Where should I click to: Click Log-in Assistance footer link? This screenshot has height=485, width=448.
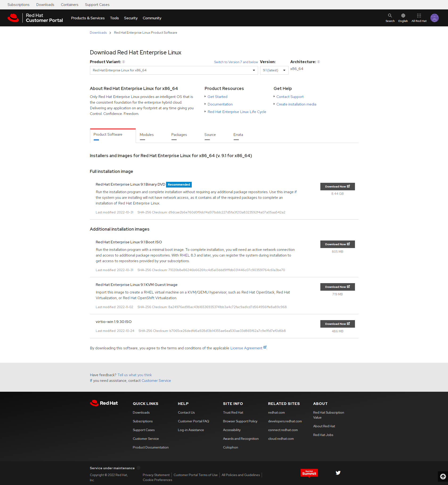click(191, 430)
